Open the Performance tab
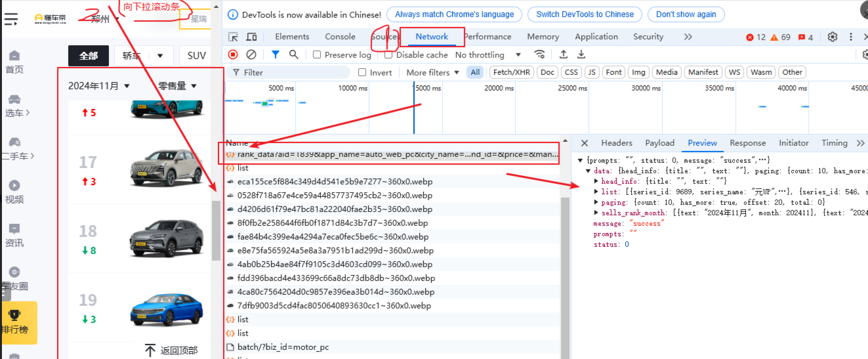The width and height of the screenshot is (868, 359). (487, 37)
